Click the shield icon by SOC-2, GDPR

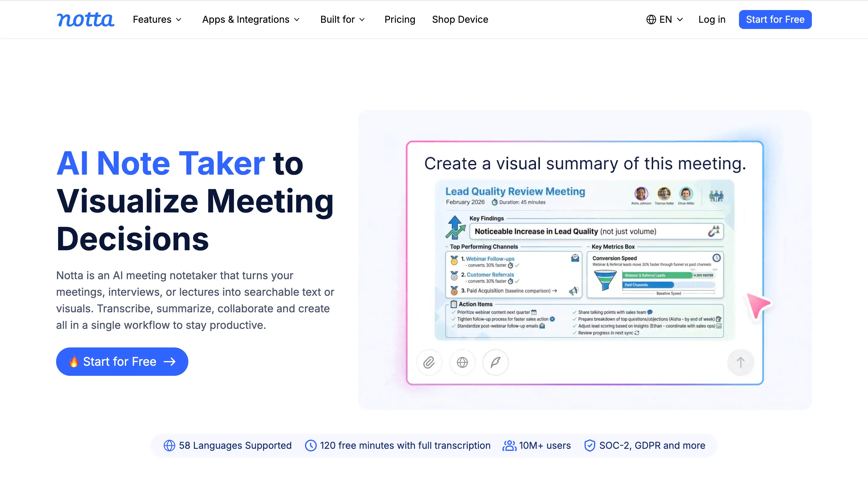[589, 446]
